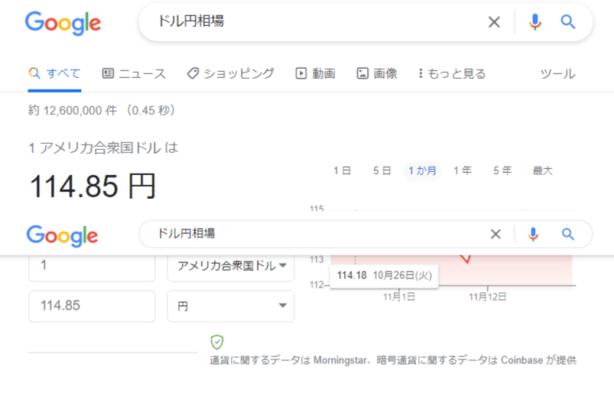Open the ツール search tools
614x400 pixels.
click(x=558, y=74)
